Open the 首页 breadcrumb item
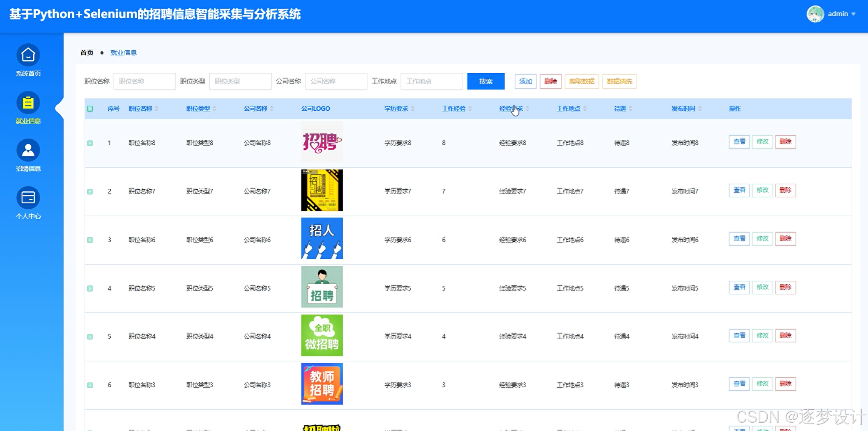 (86, 52)
